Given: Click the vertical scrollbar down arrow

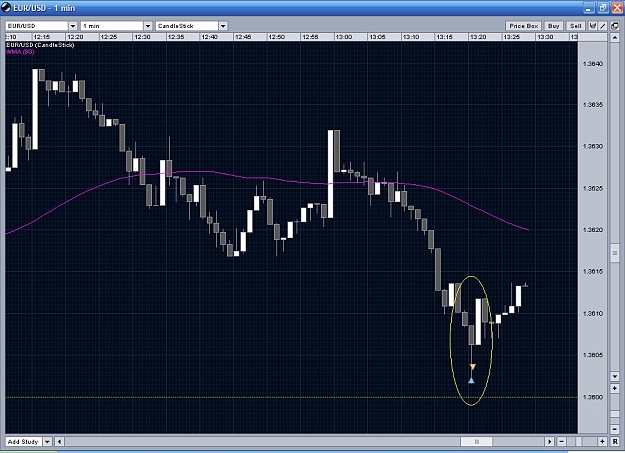Looking at the screenshot, I should point(614,376).
